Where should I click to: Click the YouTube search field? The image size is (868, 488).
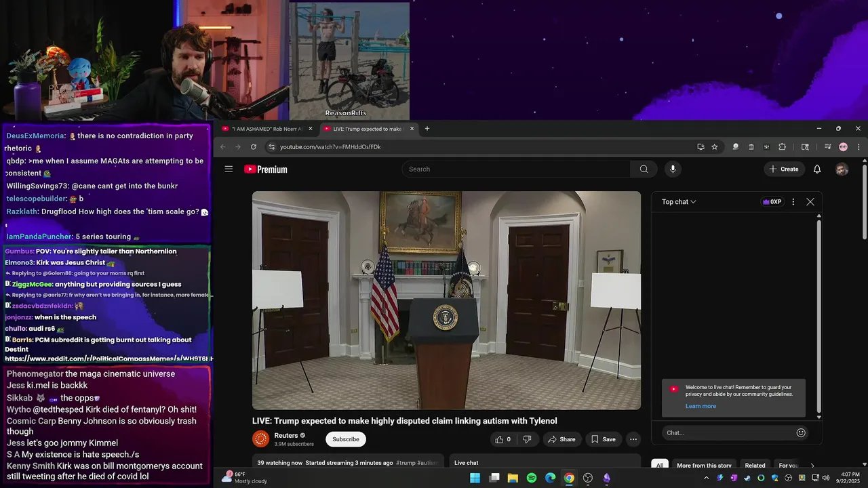[517, 169]
